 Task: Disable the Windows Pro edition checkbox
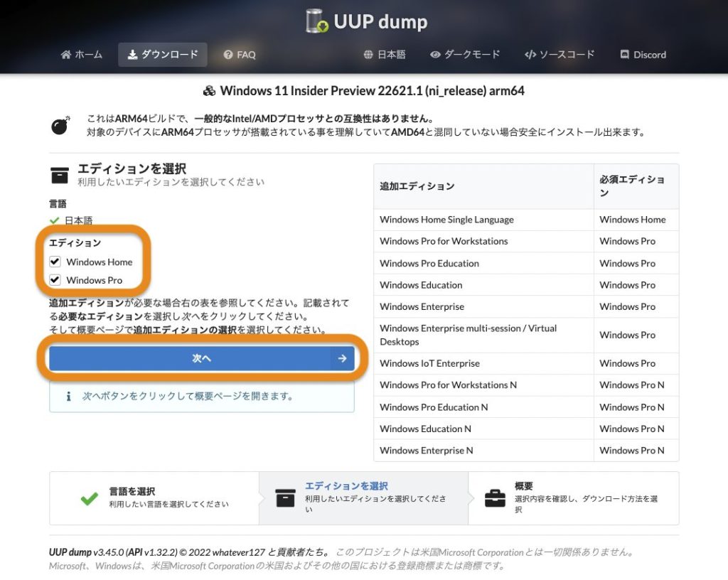point(55,279)
